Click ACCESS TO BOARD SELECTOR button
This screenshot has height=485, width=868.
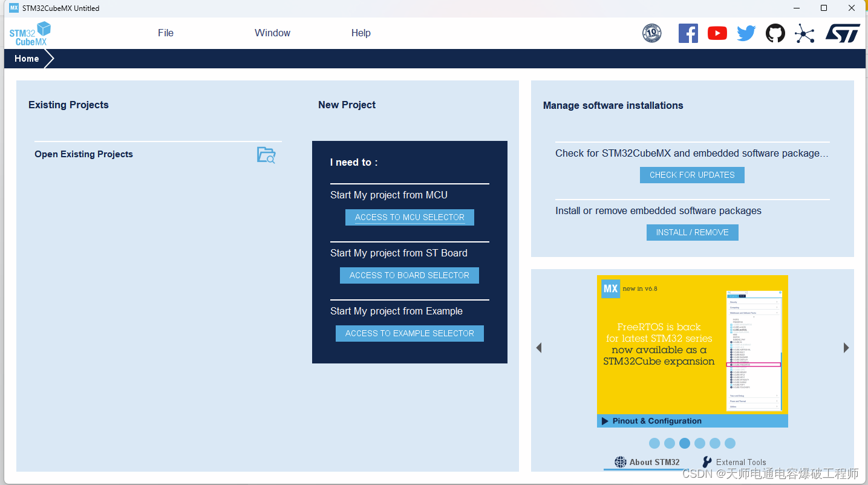coord(410,275)
